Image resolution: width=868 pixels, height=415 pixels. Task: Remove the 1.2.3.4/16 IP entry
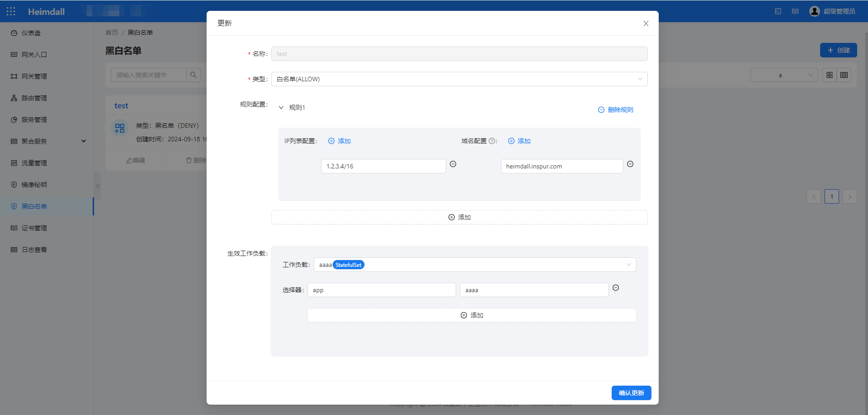[x=453, y=164]
